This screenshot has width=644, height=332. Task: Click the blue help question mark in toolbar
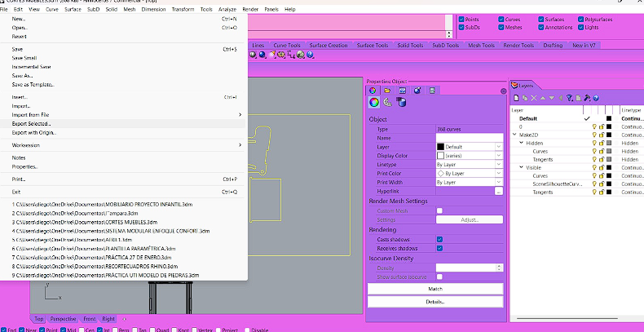310,55
